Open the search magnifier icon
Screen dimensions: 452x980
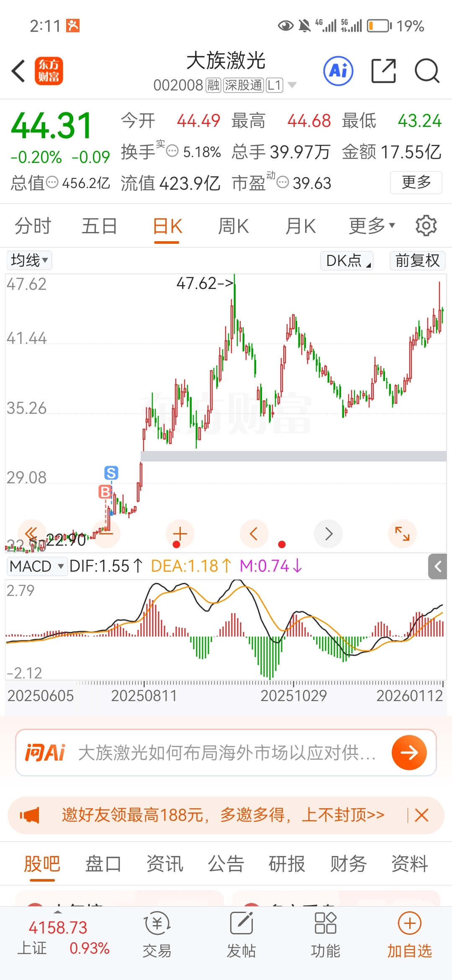click(427, 71)
